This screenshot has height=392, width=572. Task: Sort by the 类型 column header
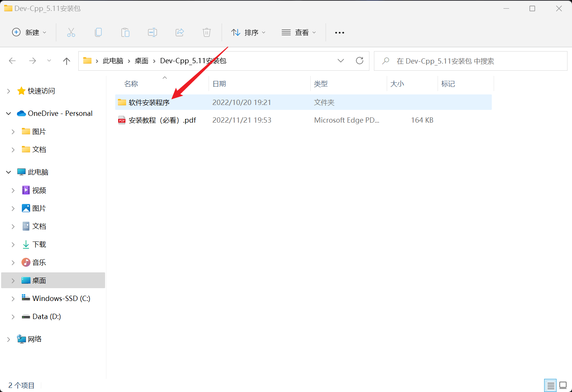pyautogui.click(x=321, y=84)
